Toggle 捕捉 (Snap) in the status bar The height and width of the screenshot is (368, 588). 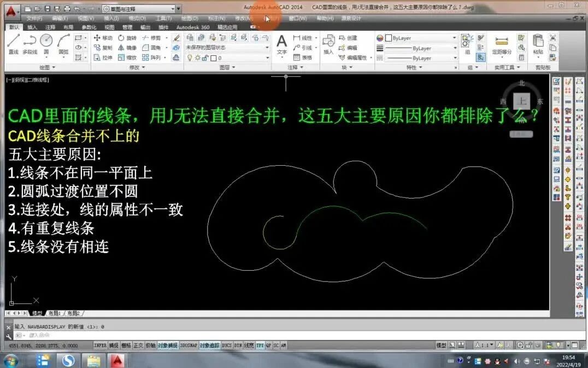[114, 346]
